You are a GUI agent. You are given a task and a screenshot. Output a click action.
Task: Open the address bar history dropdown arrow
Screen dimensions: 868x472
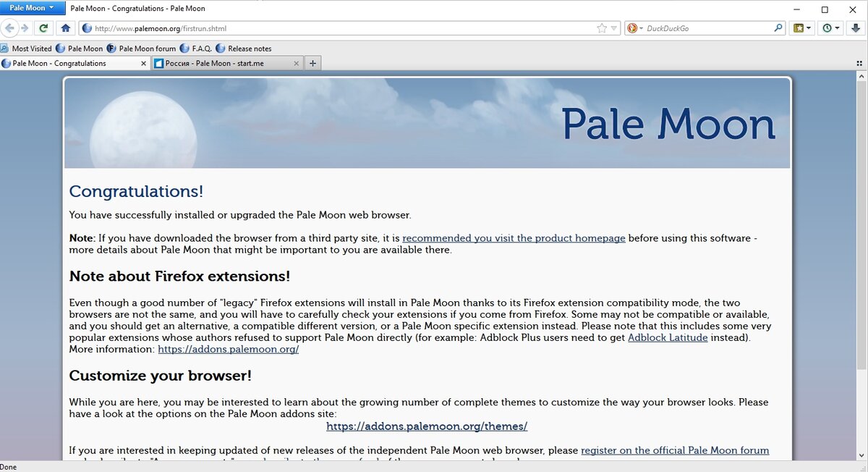click(614, 28)
